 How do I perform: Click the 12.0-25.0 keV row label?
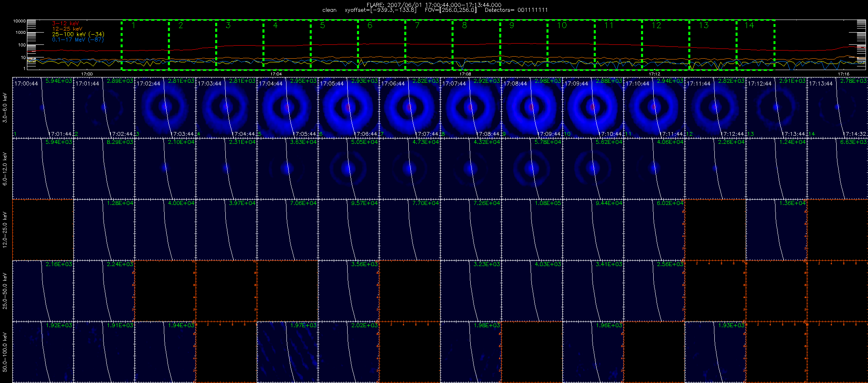[5, 230]
